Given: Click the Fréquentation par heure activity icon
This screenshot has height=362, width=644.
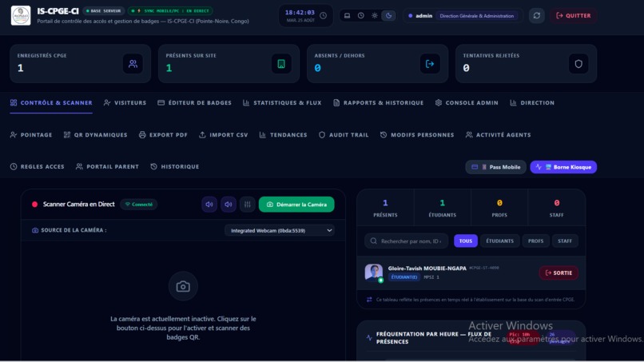Looking at the screenshot, I should [369, 338].
